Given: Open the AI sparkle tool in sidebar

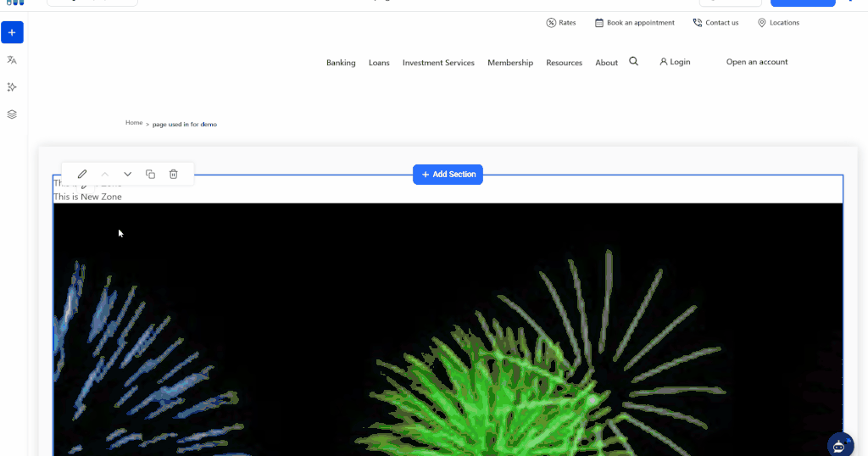Looking at the screenshot, I should click(x=12, y=87).
